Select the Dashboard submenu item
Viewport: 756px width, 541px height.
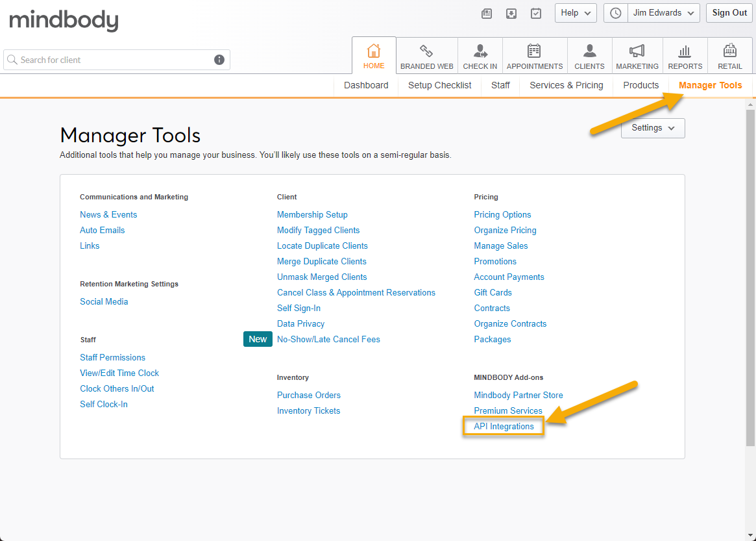pyautogui.click(x=366, y=86)
